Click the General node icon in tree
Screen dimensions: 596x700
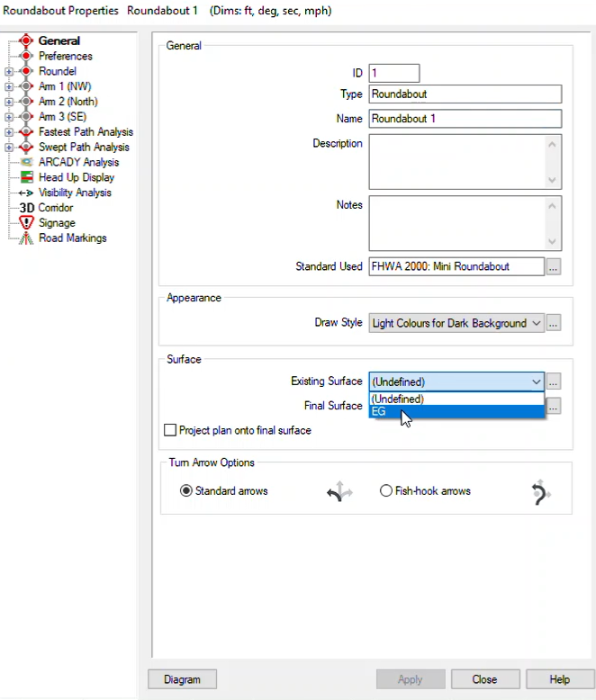[26, 40]
